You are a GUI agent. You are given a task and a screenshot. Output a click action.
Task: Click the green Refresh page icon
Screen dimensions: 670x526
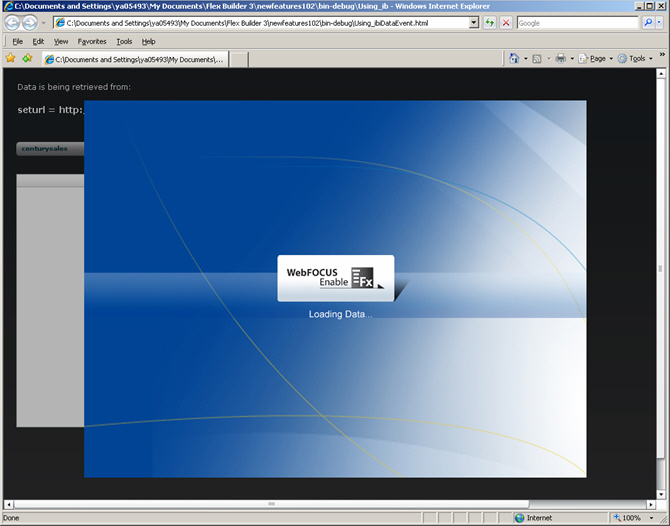(x=490, y=23)
